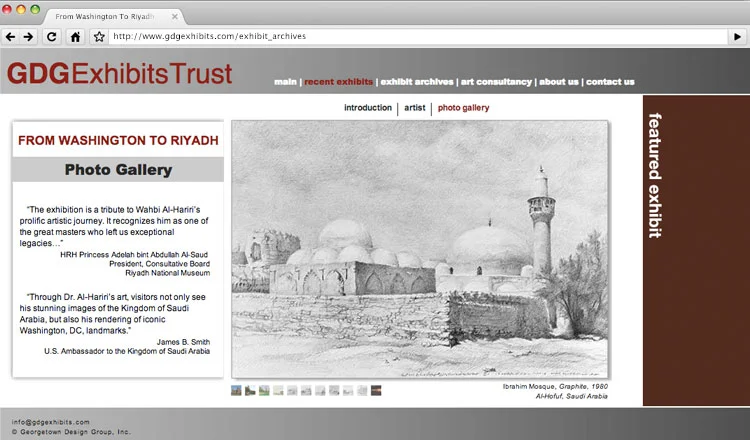This screenshot has height=440, width=750.
Task: Select the 'photo gallery' section link
Action: 463,108
